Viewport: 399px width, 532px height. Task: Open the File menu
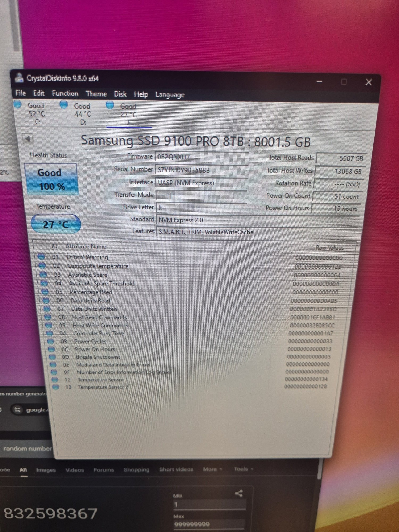coord(20,93)
